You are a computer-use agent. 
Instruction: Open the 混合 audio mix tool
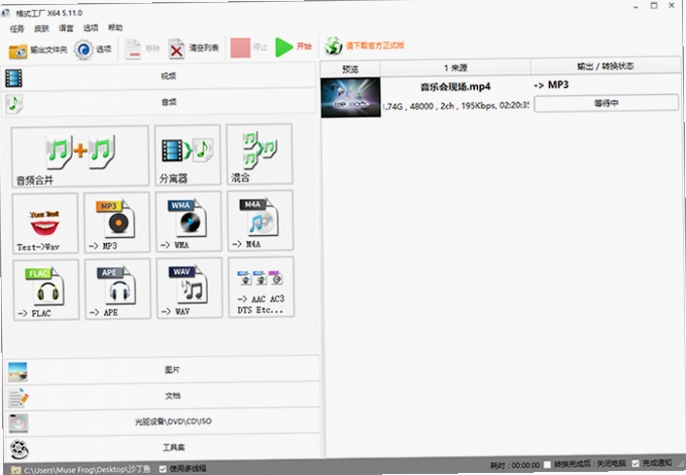coord(259,154)
